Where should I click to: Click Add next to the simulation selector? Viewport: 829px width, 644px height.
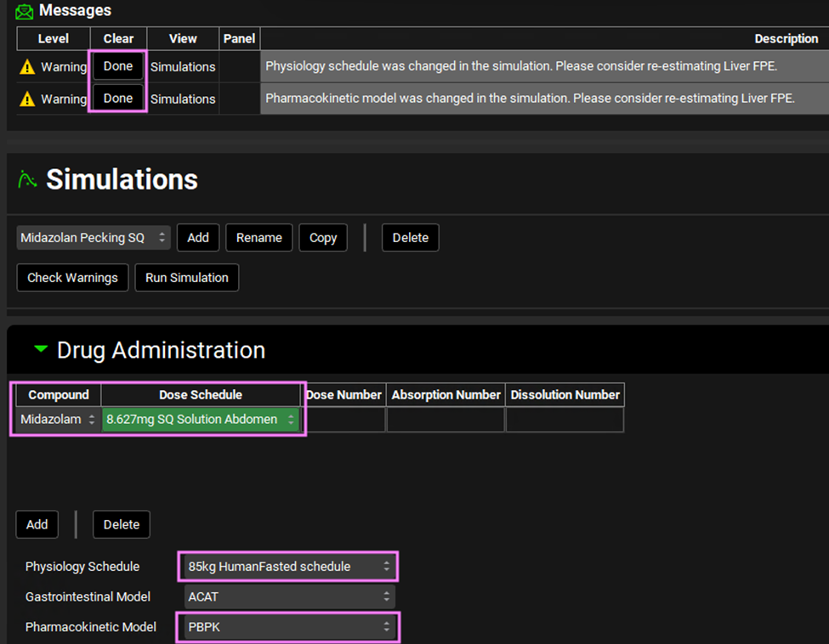pyautogui.click(x=198, y=238)
